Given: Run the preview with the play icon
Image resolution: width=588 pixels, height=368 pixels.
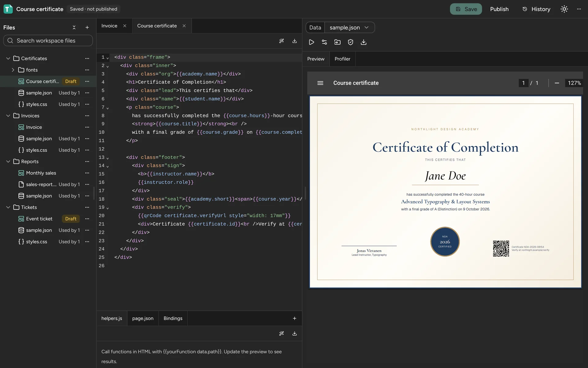Looking at the screenshot, I should point(311,42).
